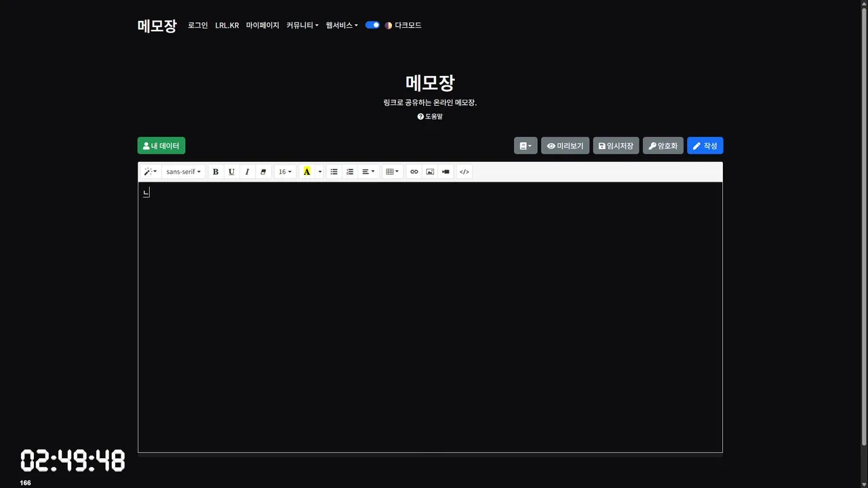This screenshot has width=868, height=488.
Task: Open the table insert grid
Action: [x=392, y=172]
